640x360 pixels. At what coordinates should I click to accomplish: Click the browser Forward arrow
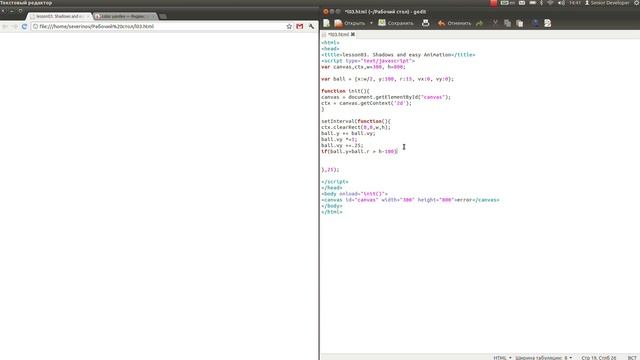tap(15, 27)
